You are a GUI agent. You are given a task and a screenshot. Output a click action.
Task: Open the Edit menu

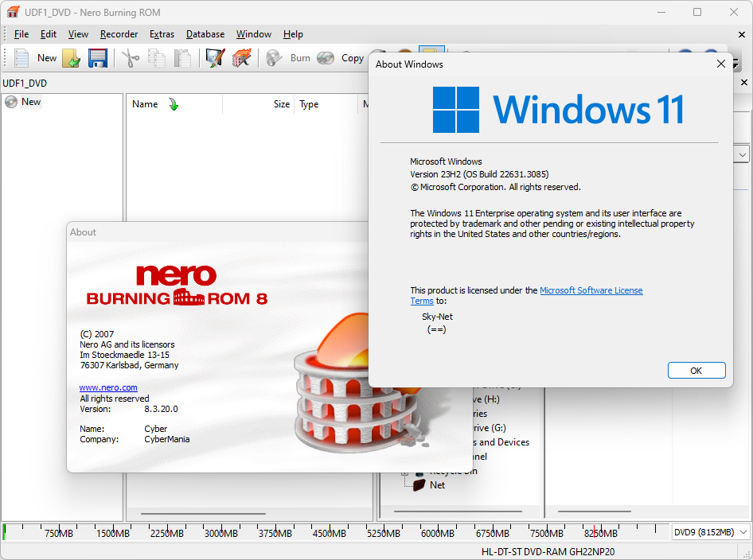[48, 34]
